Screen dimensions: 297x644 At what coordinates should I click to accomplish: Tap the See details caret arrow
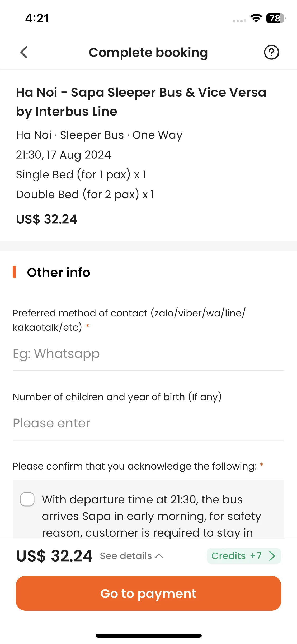(x=159, y=556)
